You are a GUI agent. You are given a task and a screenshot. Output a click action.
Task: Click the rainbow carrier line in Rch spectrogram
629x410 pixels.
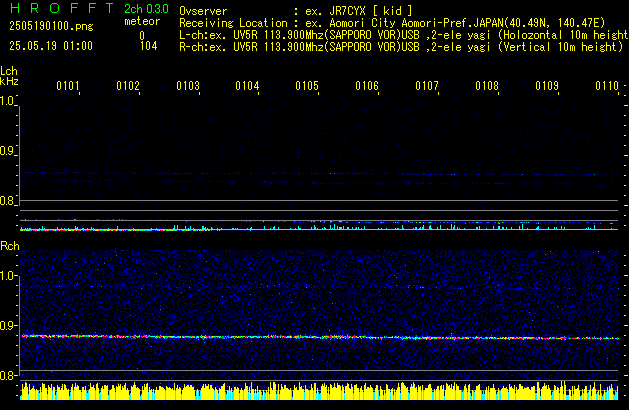click(x=319, y=337)
